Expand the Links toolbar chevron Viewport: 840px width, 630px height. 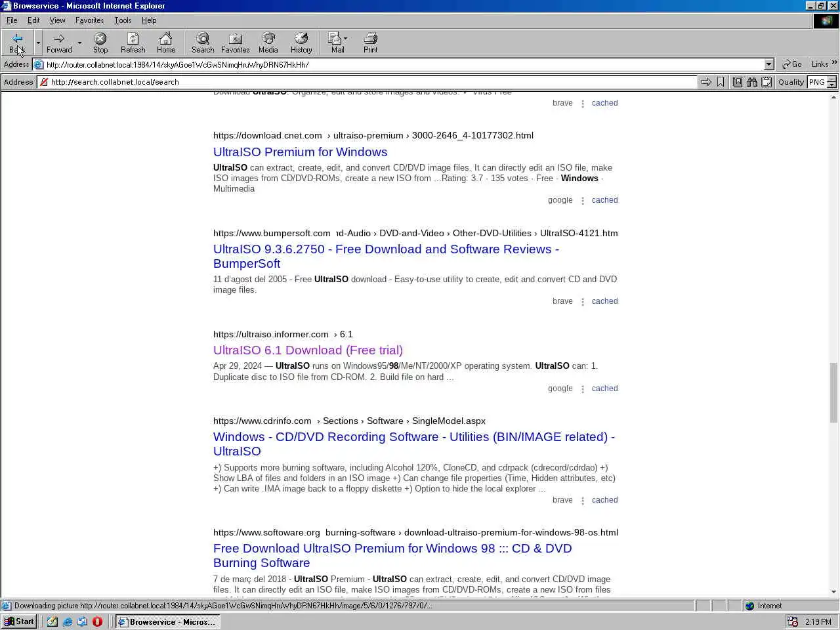(x=835, y=62)
